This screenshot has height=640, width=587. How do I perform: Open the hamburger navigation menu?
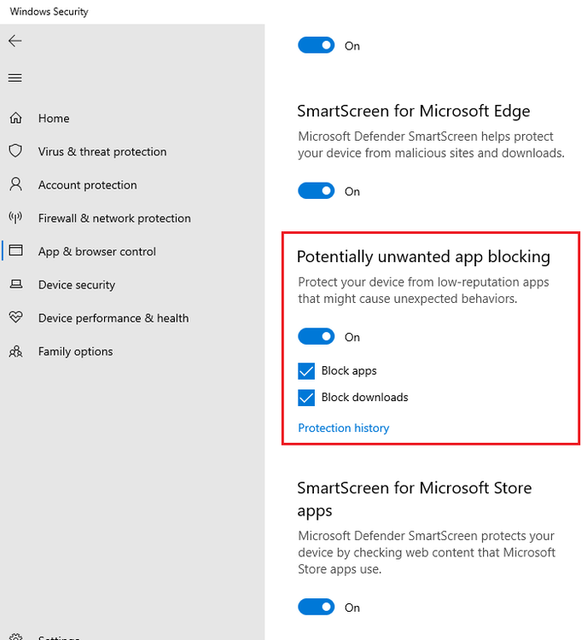[15, 78]
